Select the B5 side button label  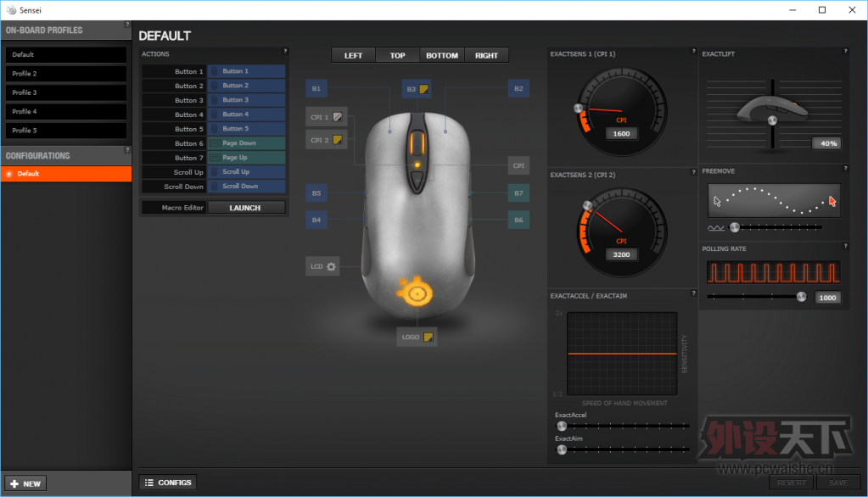316,193
